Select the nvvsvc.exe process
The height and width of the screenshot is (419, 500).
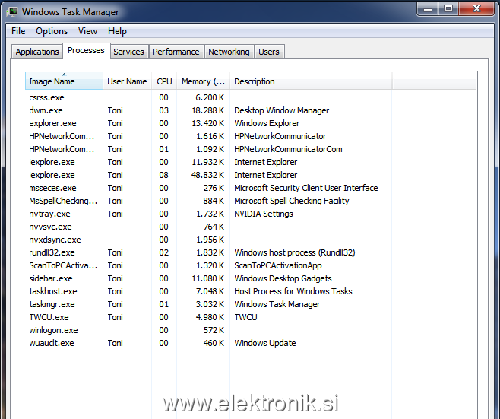tap(250, 227)
